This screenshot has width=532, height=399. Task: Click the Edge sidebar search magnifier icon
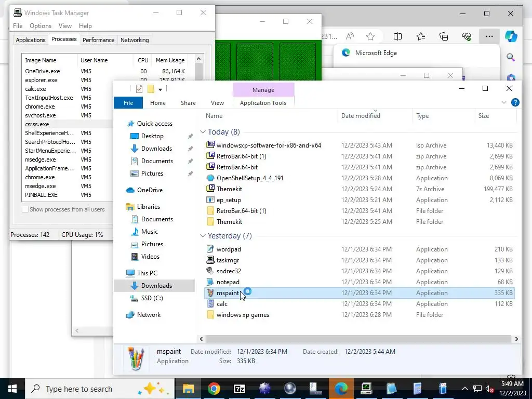pos(511,57)
